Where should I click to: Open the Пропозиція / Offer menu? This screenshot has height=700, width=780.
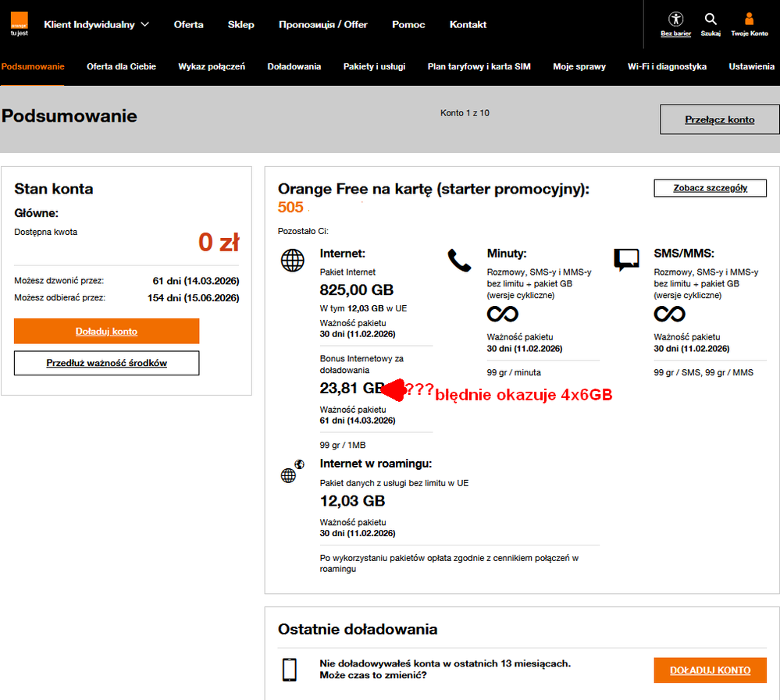pos(322,24)
